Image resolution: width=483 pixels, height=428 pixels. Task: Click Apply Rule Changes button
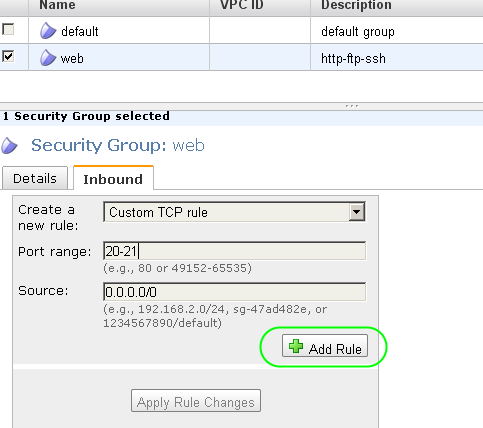click(x=196, y=401)
